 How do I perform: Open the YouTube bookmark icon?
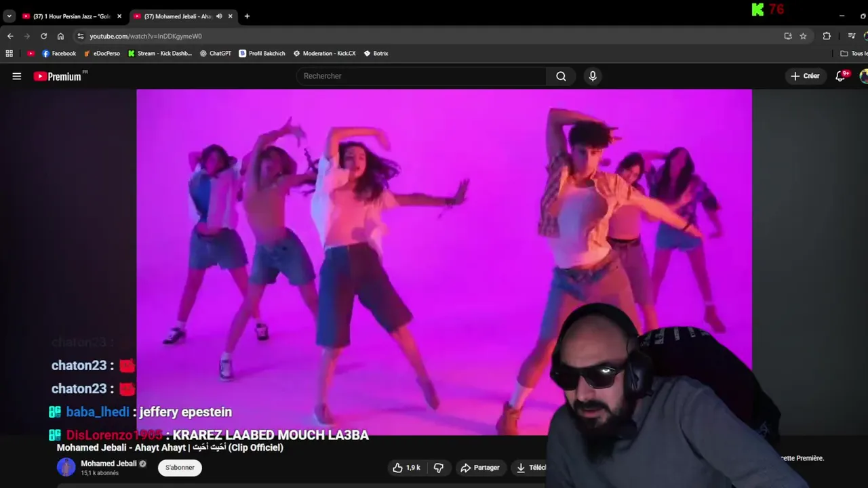pos(31,54)
